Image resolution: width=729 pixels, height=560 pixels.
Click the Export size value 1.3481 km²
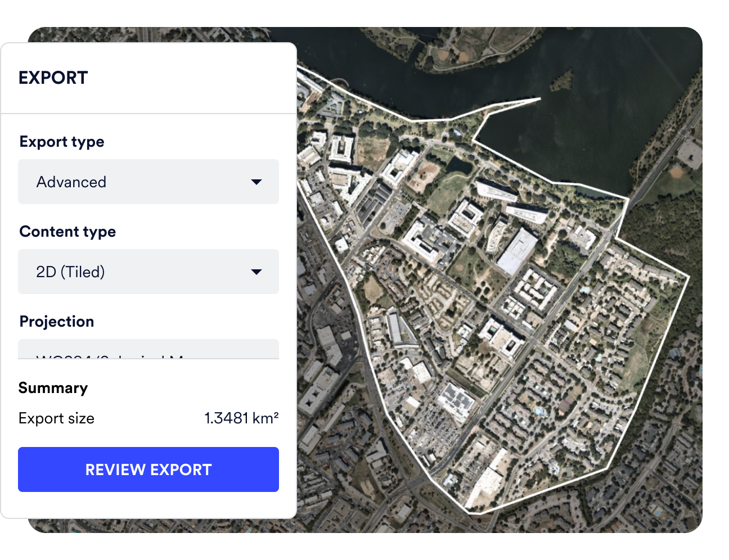(x=242, y=418)
